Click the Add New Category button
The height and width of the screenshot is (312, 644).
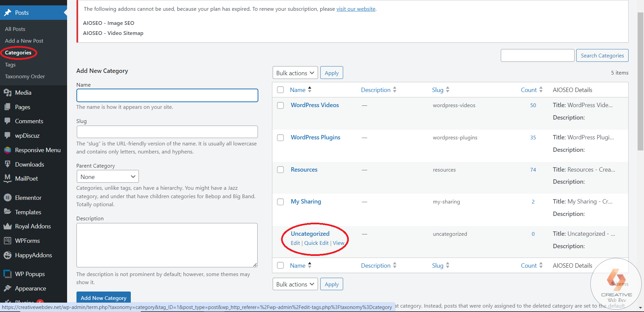click(104, 298)
